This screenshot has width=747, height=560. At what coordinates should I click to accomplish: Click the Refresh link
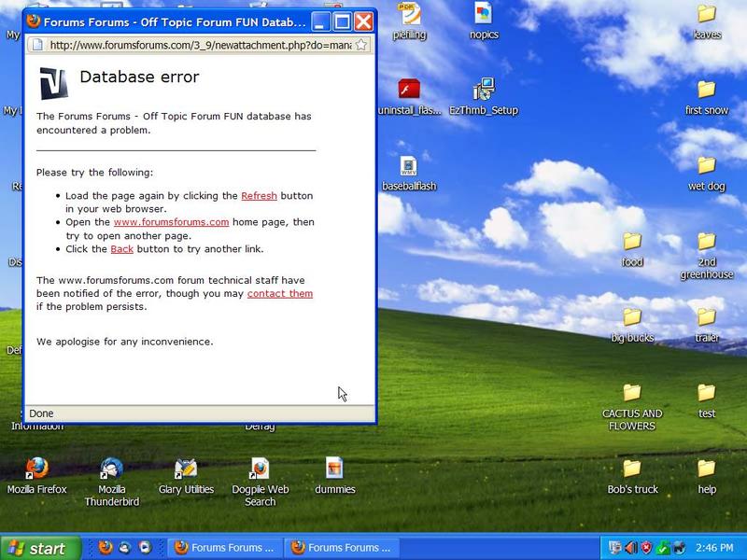(x=259, y=196)
